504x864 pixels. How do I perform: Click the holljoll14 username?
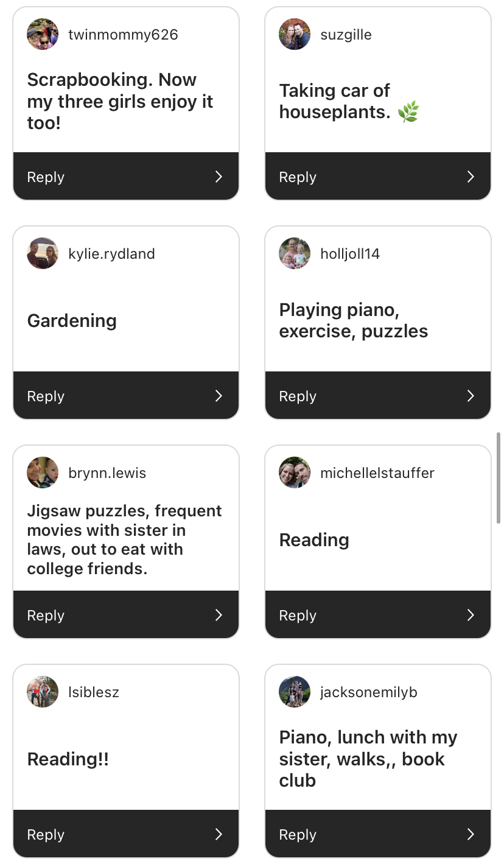[x=350, y=254]
